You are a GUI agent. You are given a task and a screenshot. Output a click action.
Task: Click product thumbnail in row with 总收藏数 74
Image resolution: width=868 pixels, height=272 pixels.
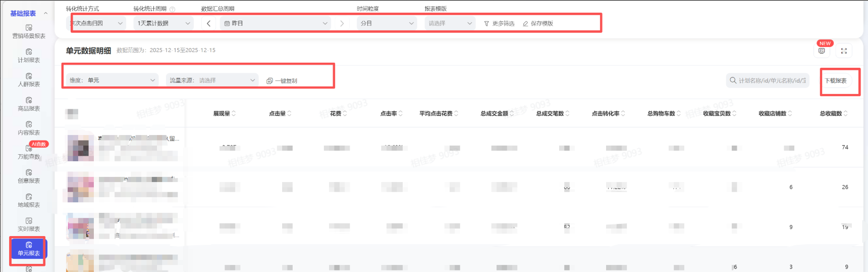(x=81, y=148)
